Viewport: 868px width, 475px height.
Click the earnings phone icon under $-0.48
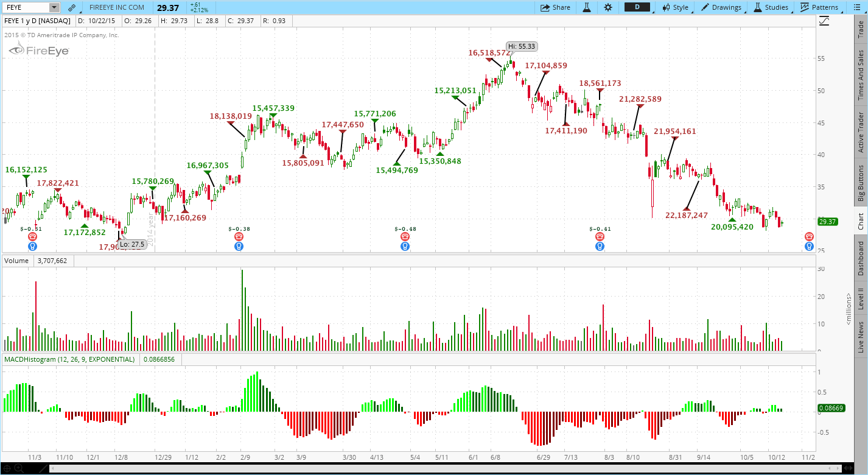point(405,236)
